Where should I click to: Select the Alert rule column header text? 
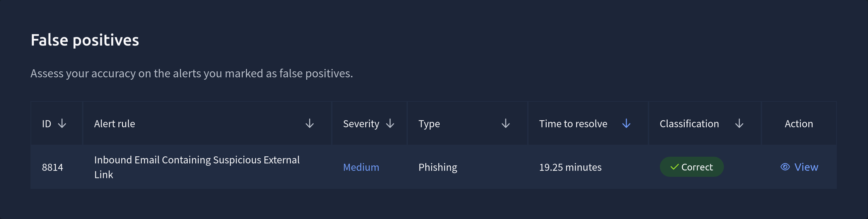click(115, 124)
